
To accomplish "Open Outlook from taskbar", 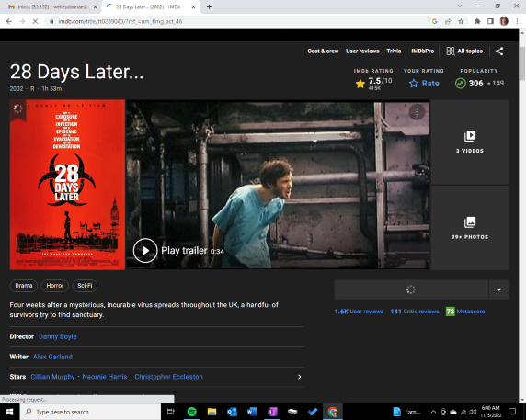I will click(x=232, y=412).
